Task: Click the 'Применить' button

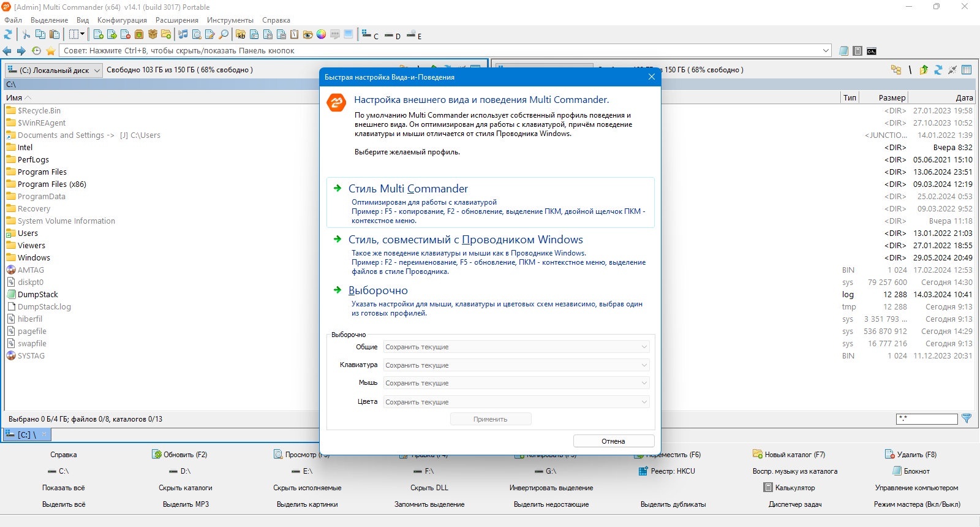Action: (491, 419)
